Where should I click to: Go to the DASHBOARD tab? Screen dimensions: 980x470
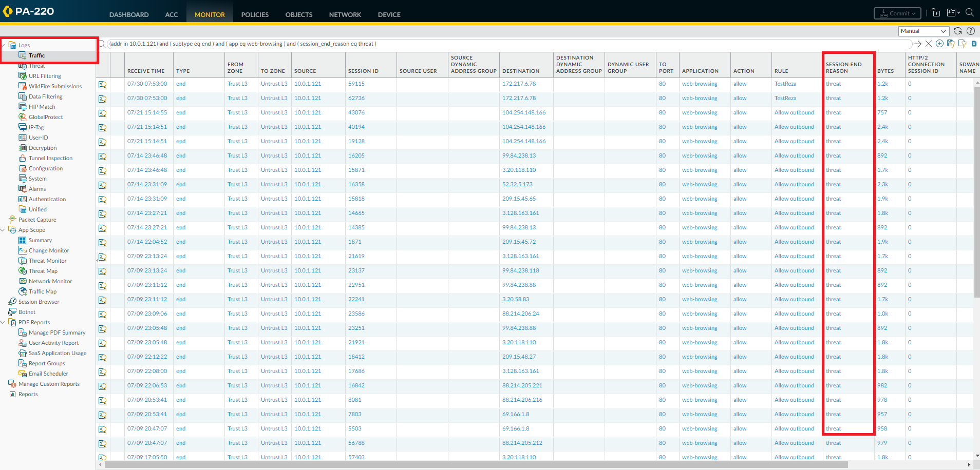point(129,14)
